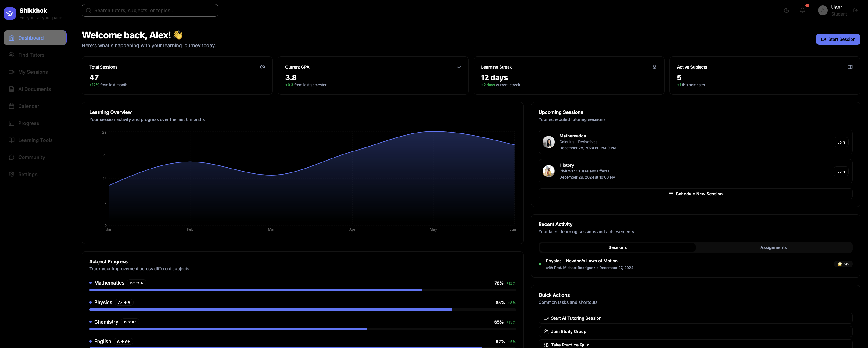Click the award icon on Learning Streak
Screen dimensions: 868x348
pyautogui.click(x=655, y=67)
